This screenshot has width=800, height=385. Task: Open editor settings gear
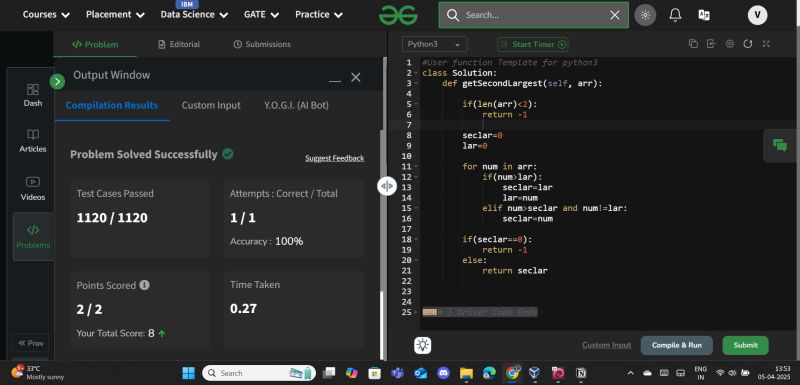[730, 44]
